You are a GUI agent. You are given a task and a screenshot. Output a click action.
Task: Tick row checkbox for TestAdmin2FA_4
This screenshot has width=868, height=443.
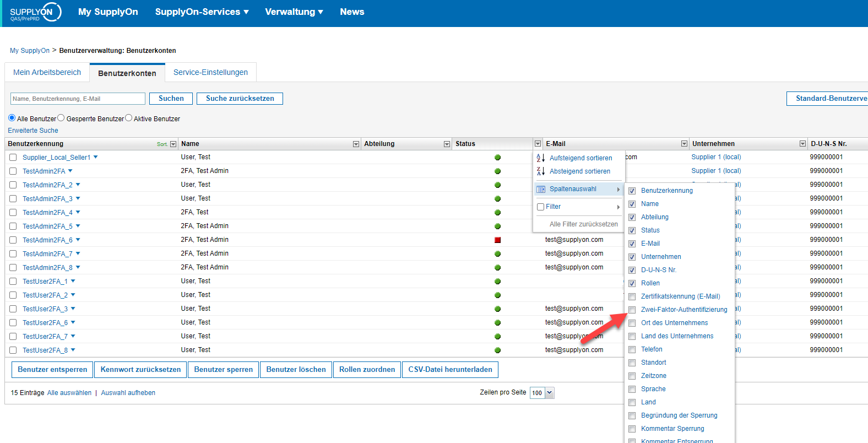pos(13,213)
